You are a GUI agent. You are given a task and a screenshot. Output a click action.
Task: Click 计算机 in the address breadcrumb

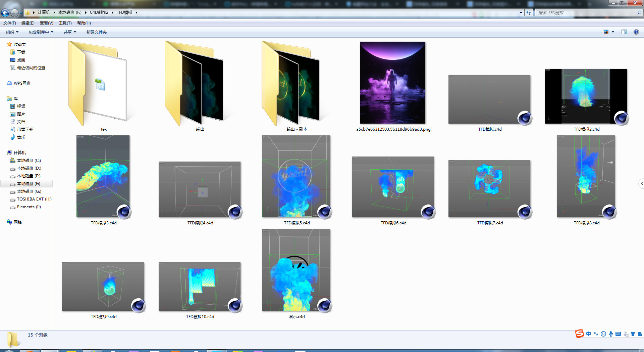click(x=44, y=12)
